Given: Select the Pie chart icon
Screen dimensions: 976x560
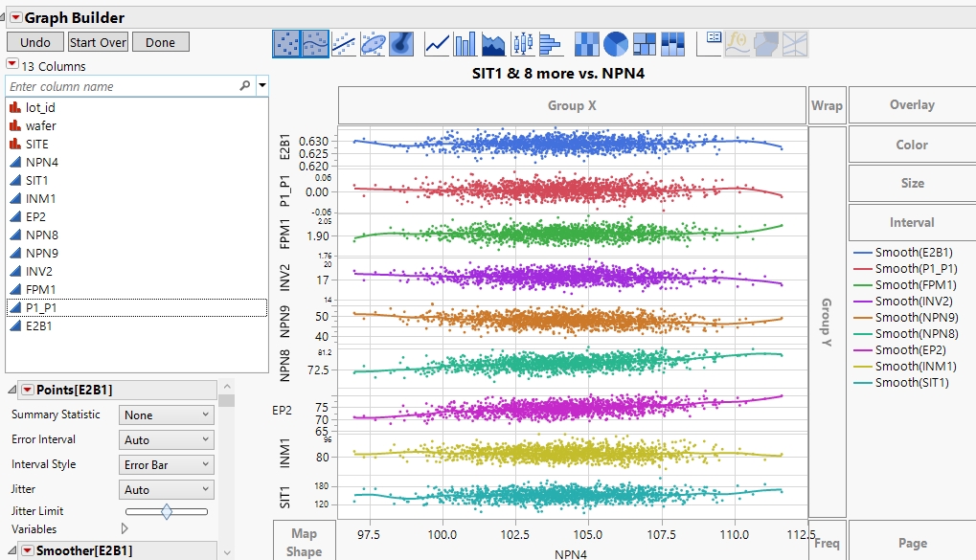Looking at the screenshot, I should coord(615,44).
